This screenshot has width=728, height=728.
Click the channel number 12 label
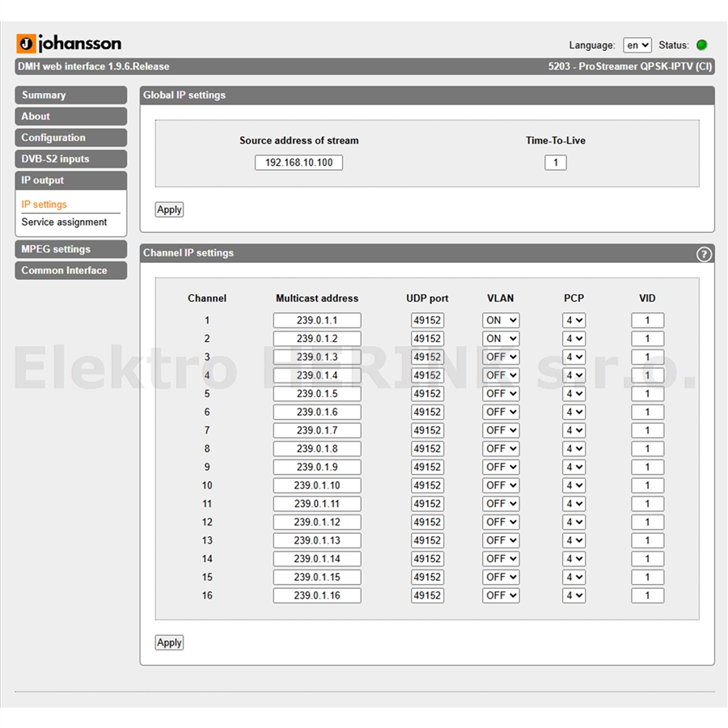click(x=207, y=522)
